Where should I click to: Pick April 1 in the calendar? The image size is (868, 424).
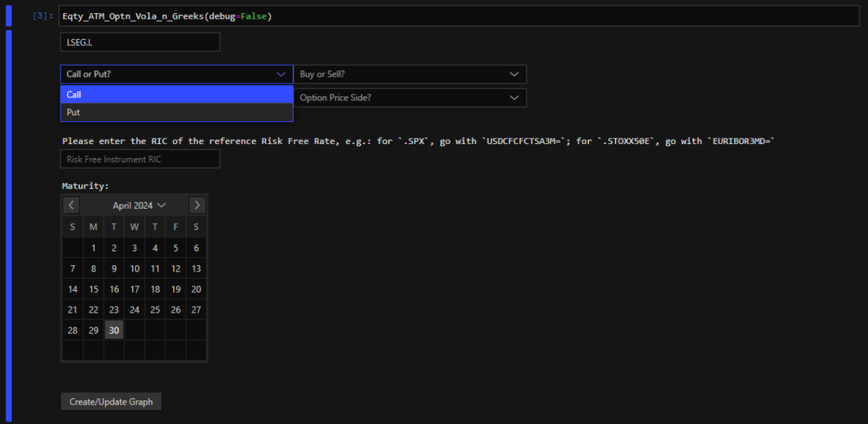(x=93, y=249)
